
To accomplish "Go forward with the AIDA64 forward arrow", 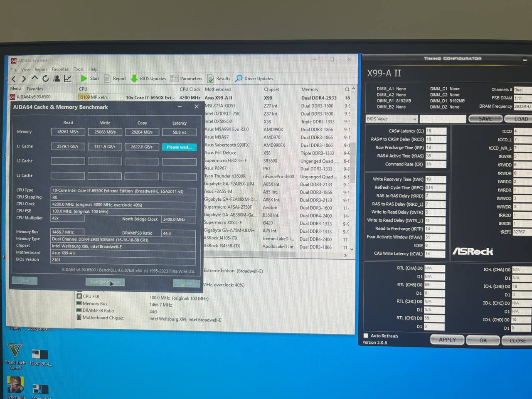I will click(24, 79).
